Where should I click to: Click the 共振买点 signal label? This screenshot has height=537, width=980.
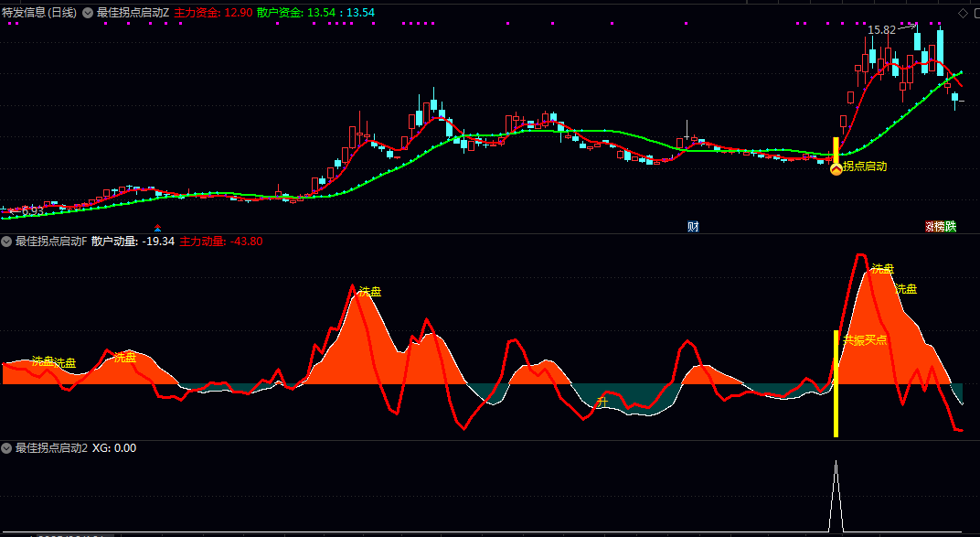[x=865, y=340]
